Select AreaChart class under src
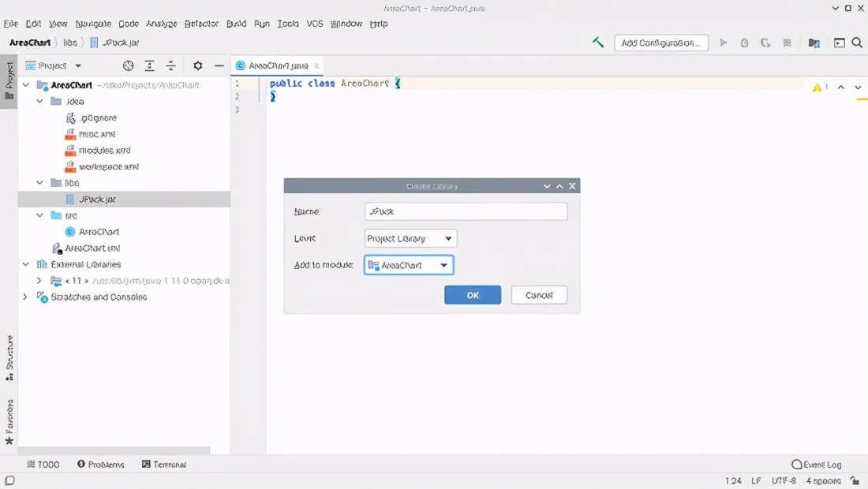 tap(99, 232)
